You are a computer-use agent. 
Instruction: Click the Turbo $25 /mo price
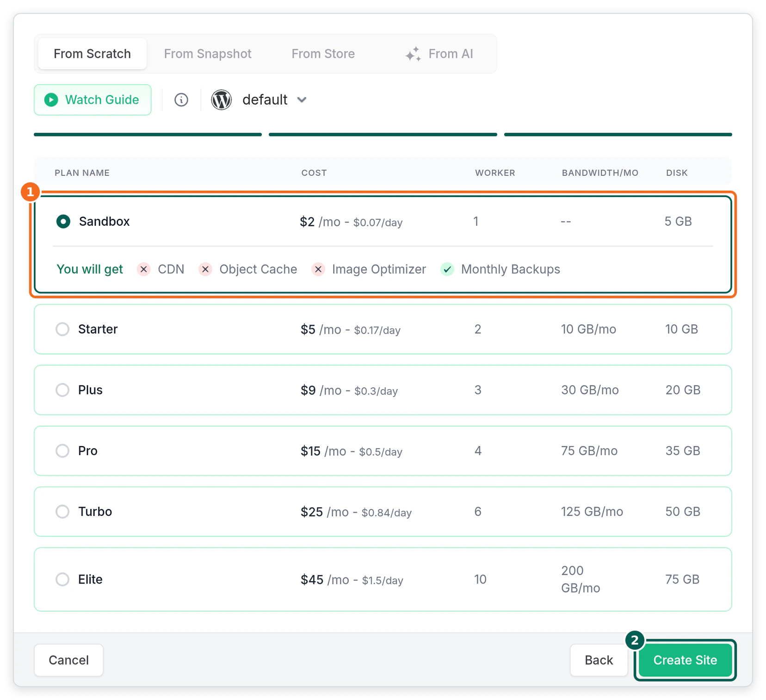pyautogui.click(x=325, y=512)
